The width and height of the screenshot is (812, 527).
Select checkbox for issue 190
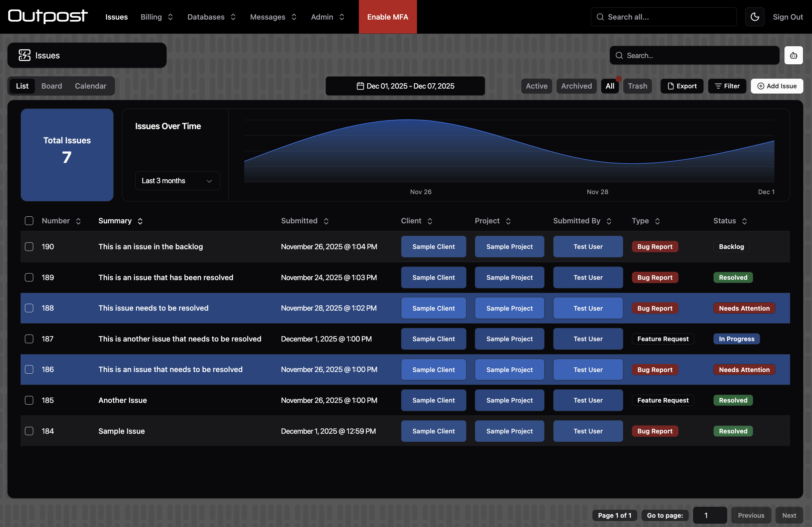(x=29, y=247)
